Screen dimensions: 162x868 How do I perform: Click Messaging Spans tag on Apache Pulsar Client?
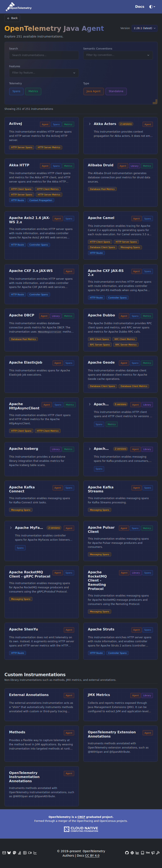click(x=100, y=554)
